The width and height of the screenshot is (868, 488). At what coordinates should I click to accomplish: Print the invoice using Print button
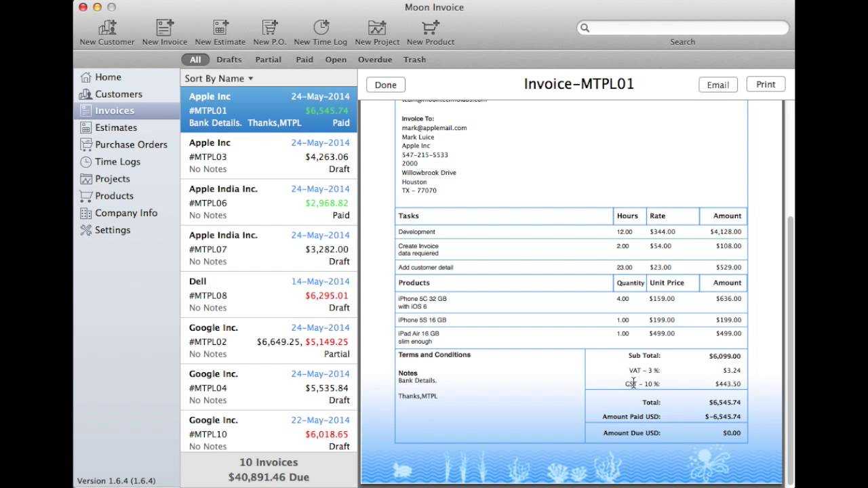tap(766, 84)
